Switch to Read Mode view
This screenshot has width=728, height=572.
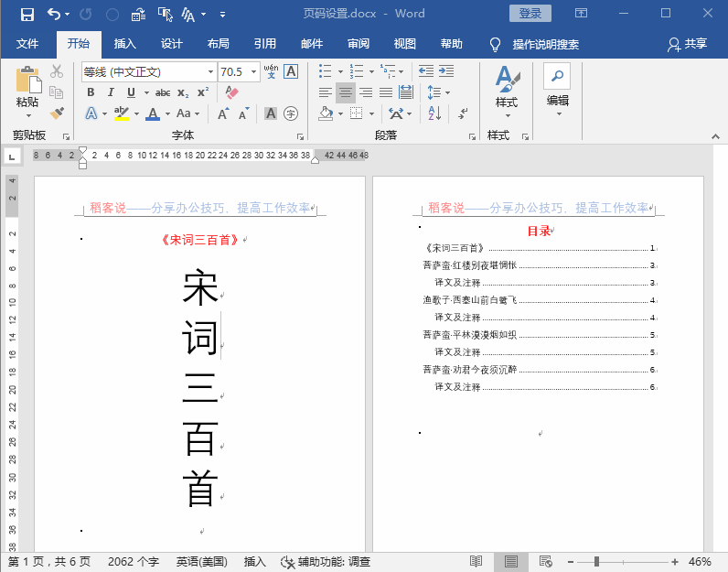476,561
